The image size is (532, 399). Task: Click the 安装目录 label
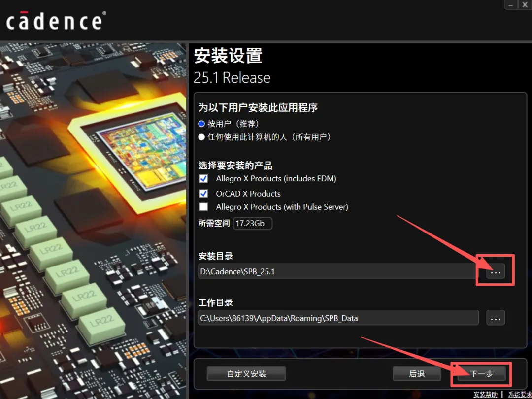(x=215, y=256)
